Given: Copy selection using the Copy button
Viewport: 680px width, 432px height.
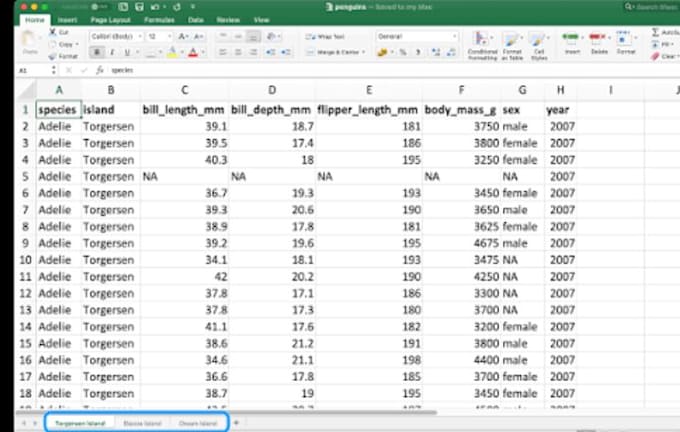Looking at the screenshot, I should click(63, 44).
